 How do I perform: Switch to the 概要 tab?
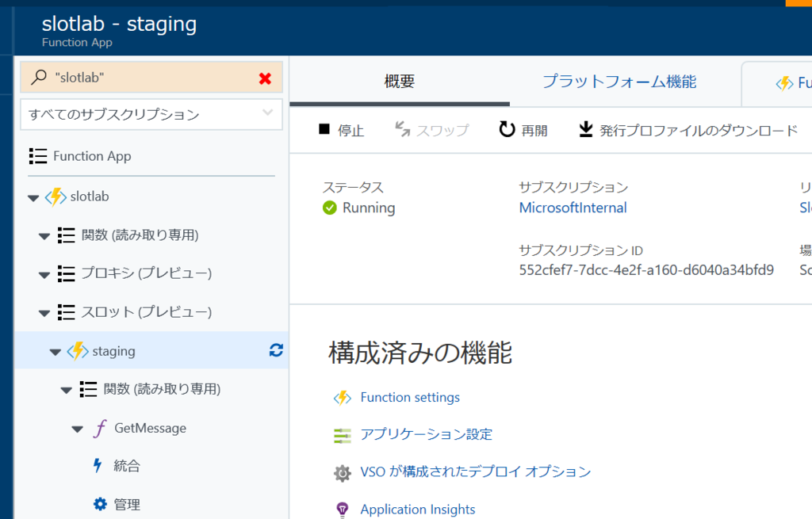pos(400,82)
